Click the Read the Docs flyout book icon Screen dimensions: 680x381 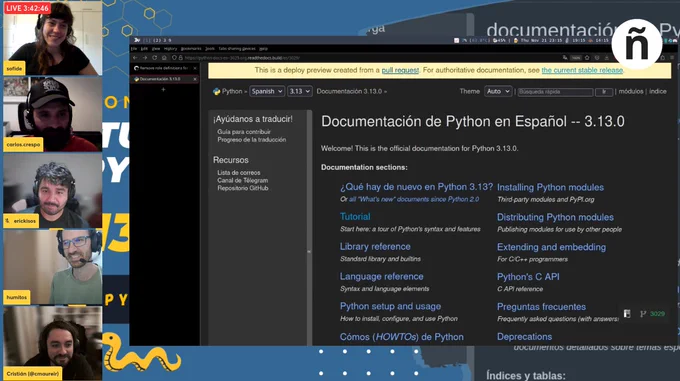(627, 314)
